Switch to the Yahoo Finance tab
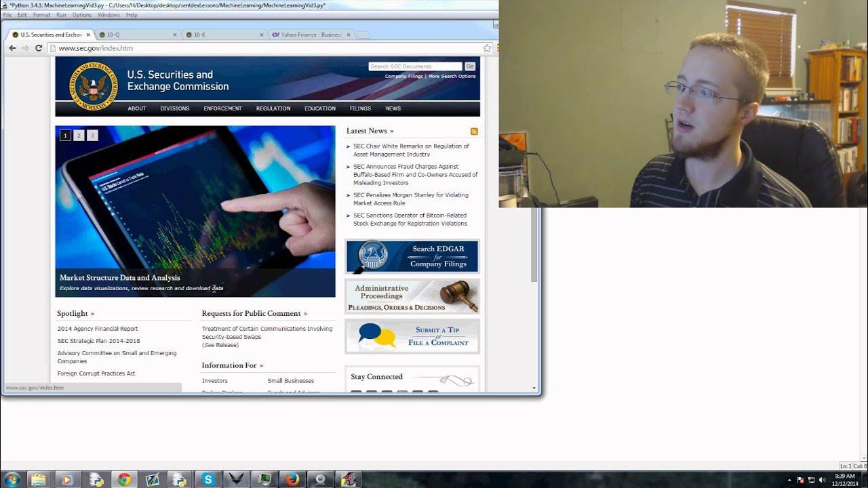 [x=312, y=35]
